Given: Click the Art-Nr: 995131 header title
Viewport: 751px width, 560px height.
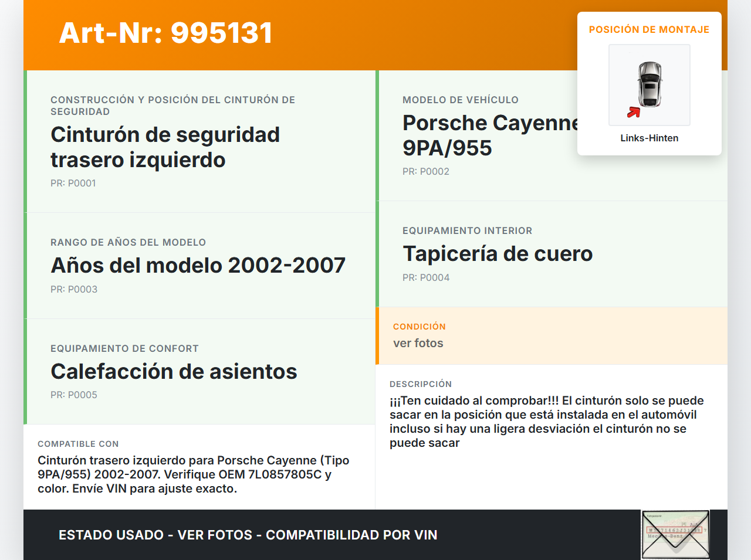Looking at the screenshot, I should click(x=165, y=33).
